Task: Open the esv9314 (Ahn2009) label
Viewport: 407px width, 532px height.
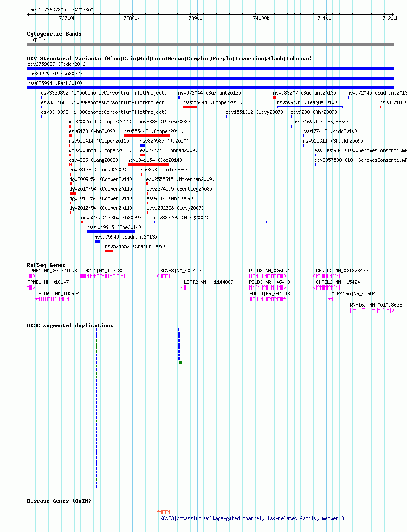Action: 170,198
